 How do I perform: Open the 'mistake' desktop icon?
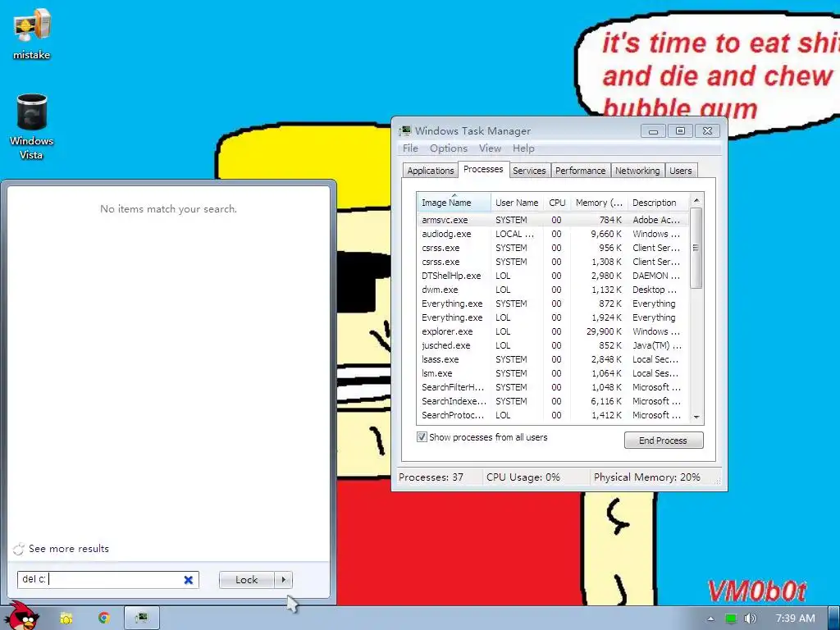coord(32,34)
